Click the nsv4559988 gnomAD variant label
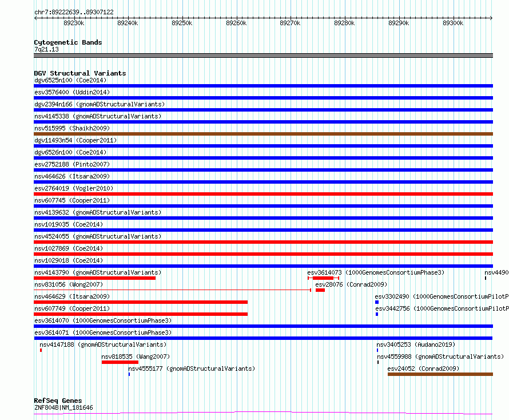This screenshot has width=509, height=420. (x=440, y=356)
